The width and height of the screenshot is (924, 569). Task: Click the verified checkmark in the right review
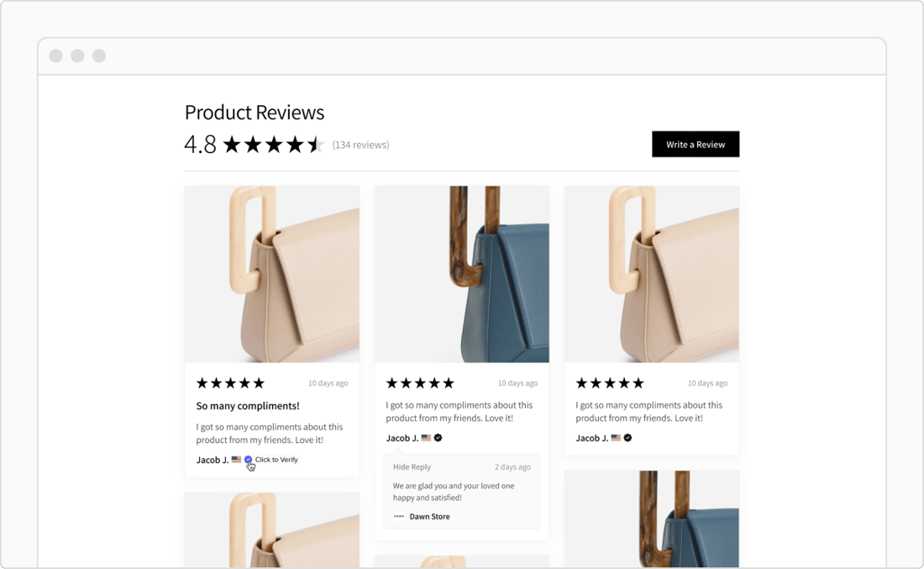(627, 438)
